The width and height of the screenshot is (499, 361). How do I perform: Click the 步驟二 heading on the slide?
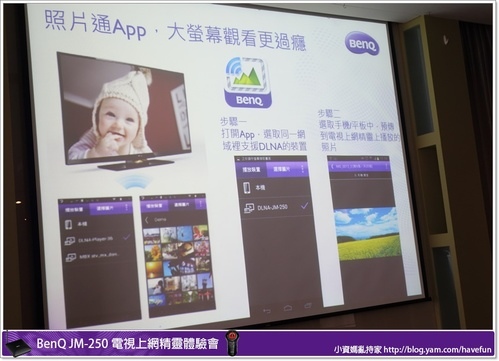[x=329, y=114]
